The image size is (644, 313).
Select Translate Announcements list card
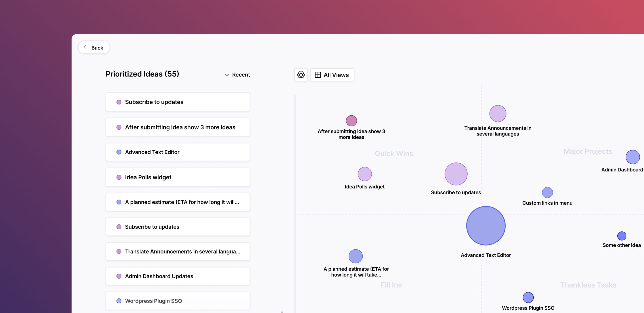(178, 252)
